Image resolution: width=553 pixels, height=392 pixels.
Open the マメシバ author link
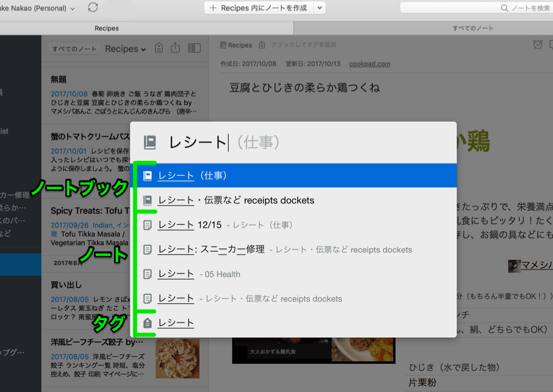(537, 265)
